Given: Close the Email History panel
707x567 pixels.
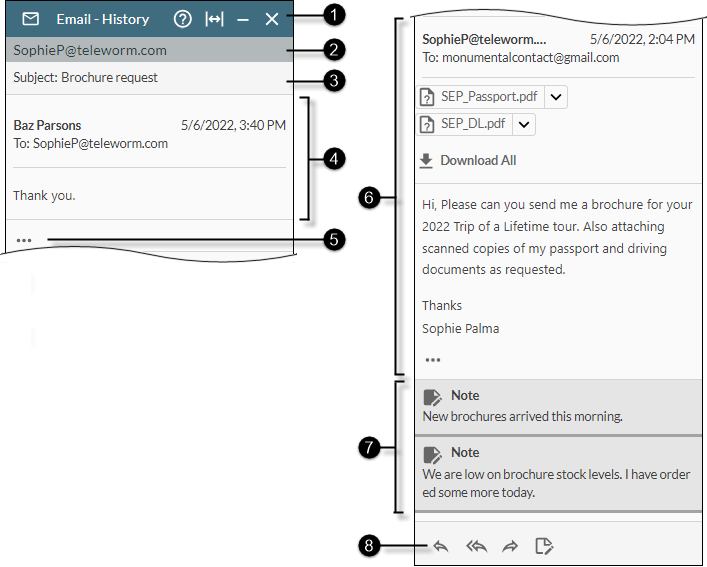Looking at the screenshot, I should 272,19.
